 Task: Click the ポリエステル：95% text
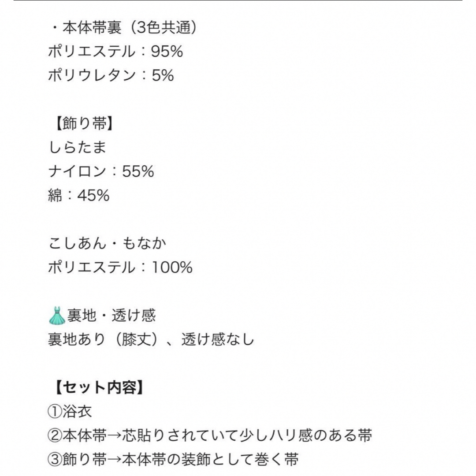click(x=115, y=51)
